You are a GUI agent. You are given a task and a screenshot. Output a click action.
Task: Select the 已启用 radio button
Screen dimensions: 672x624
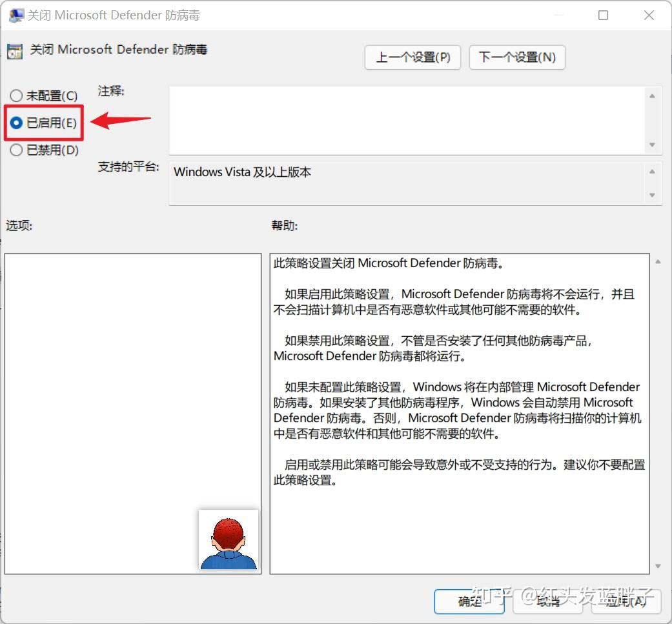pyautogui.click(x=15, y=123)
